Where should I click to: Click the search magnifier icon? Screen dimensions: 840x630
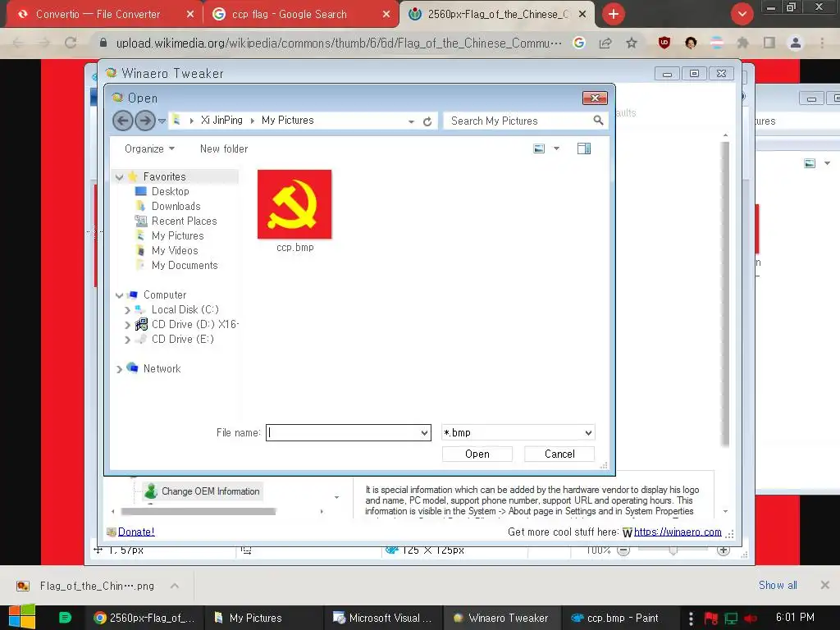pos(598,121)
